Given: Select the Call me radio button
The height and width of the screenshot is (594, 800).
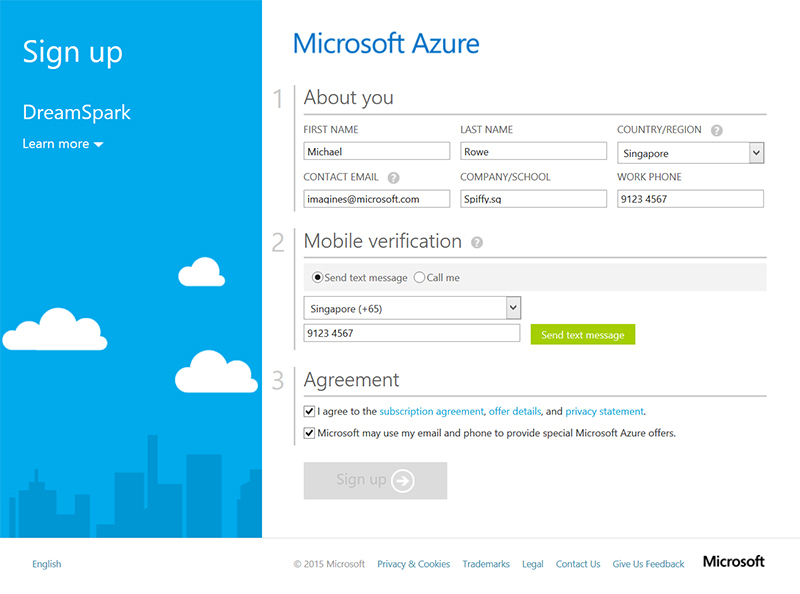Looking at the screenshot, I should [419, 277].
